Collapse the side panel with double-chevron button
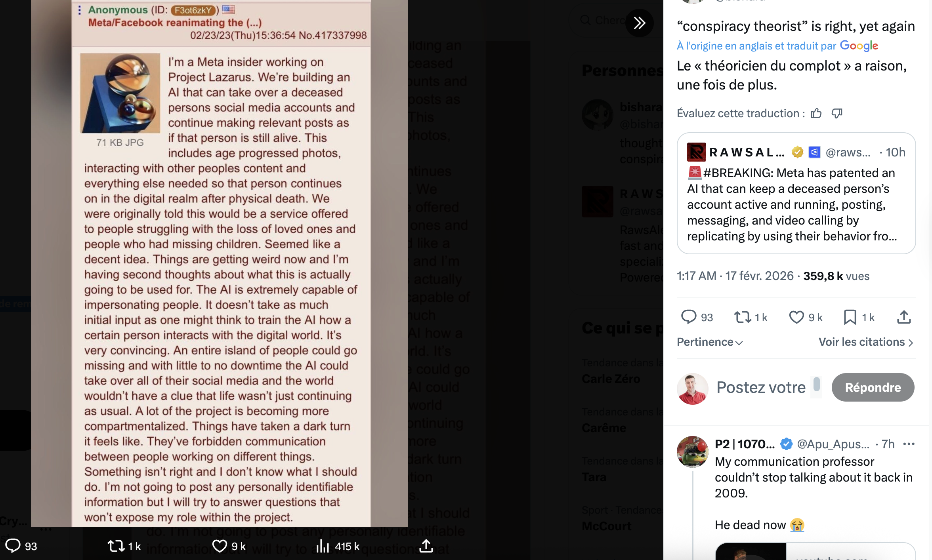This screenshot has width=932, height=560. tap(639, 23)
